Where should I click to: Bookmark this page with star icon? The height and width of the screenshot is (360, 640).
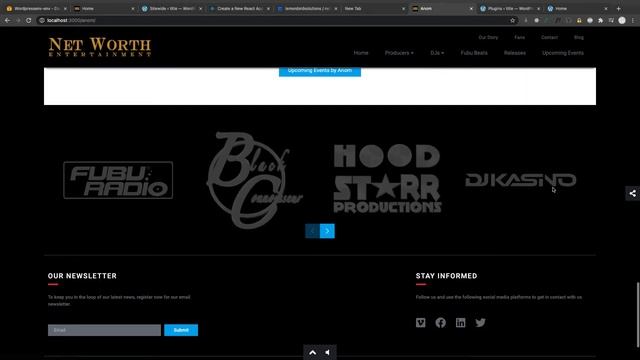tap(513, 20)
